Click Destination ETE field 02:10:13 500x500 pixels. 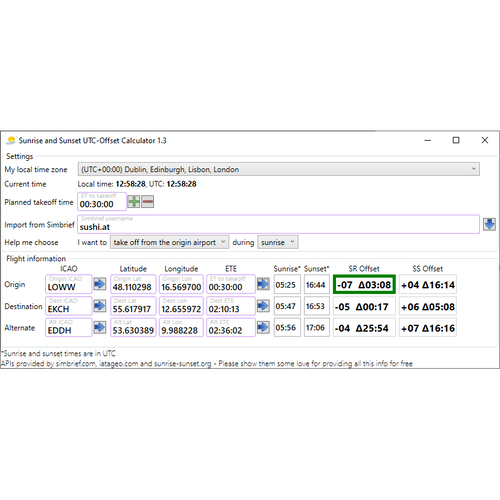coord(231,306)
